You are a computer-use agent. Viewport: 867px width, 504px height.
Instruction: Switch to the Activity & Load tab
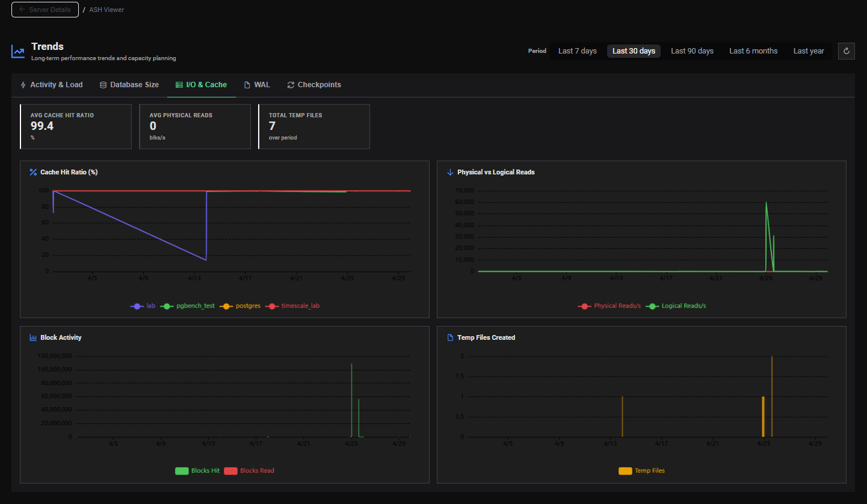click(x=52, y=85)
